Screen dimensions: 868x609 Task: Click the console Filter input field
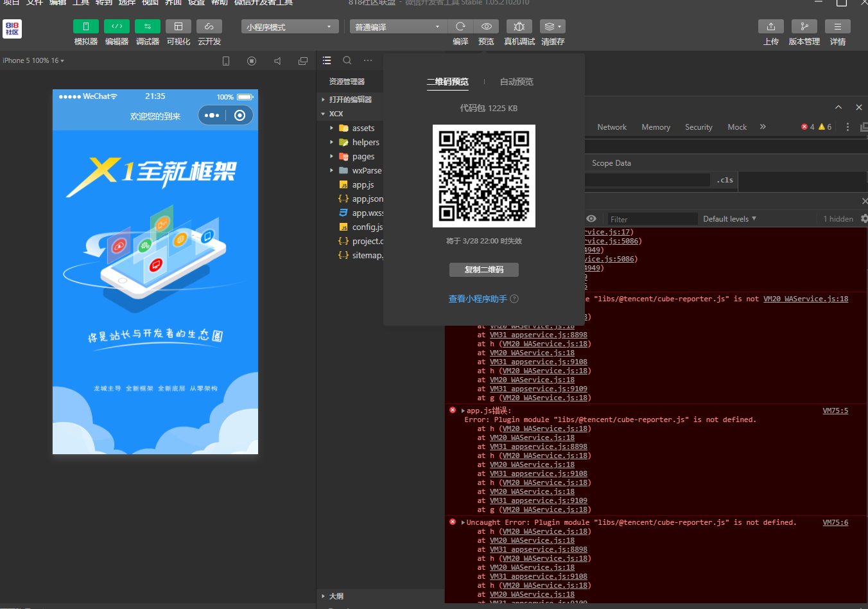coord(652,219)
